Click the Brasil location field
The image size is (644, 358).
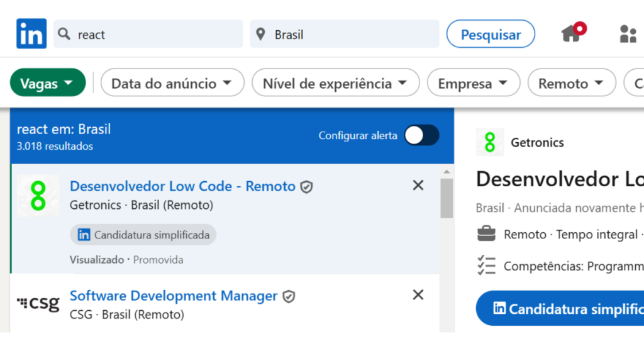(x=352, y=35)
